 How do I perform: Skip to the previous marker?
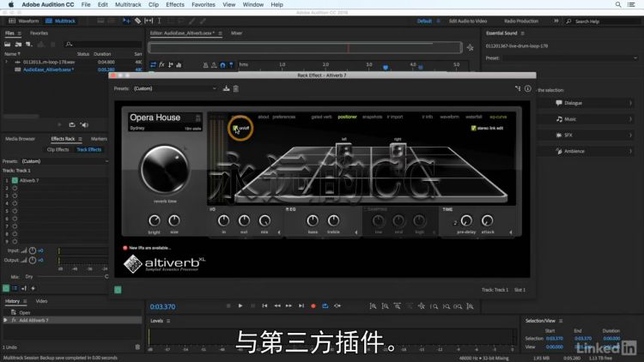[x=264, y=305]
